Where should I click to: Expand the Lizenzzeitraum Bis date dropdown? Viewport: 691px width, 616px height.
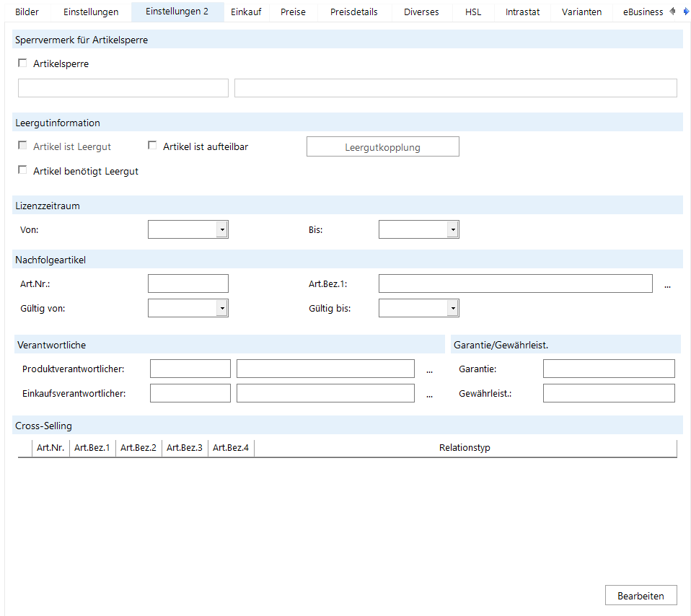(452, 229)
